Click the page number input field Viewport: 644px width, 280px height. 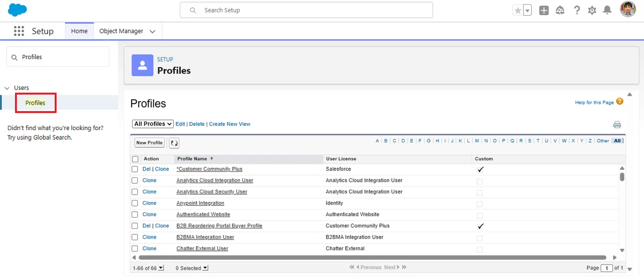point(606,268)
